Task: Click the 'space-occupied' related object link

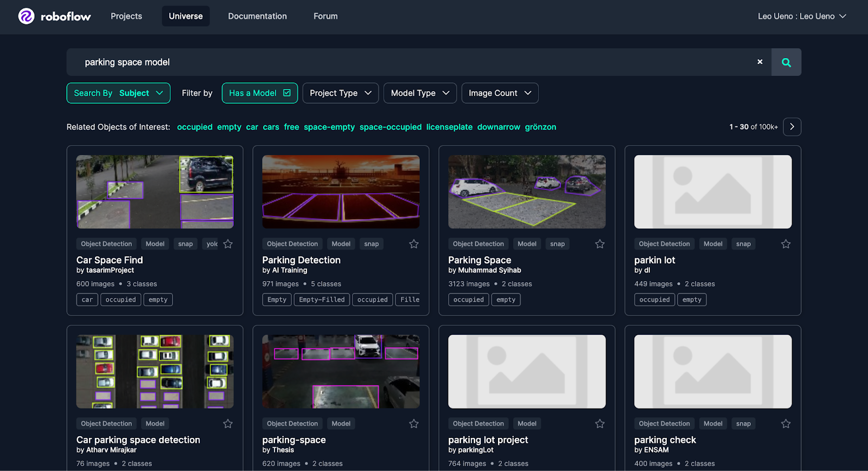Action: (x=391, y=127)
